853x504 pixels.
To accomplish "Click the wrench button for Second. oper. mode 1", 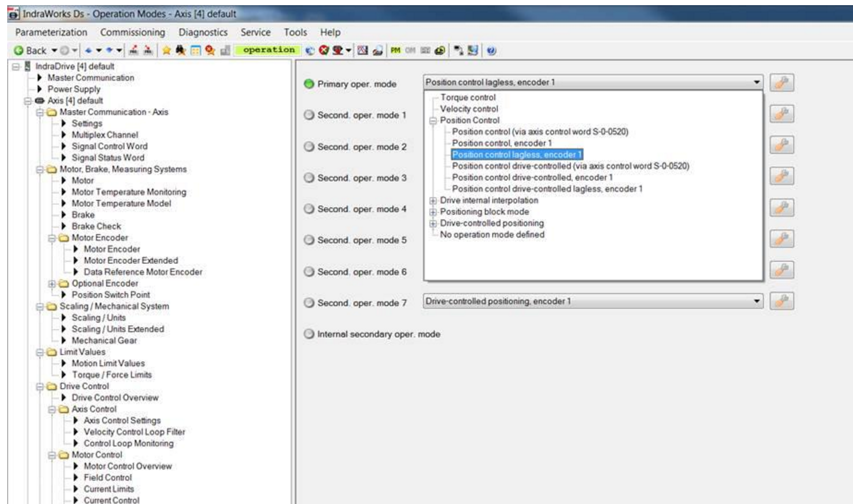I will pyautogui.click(x=782, y=113).
